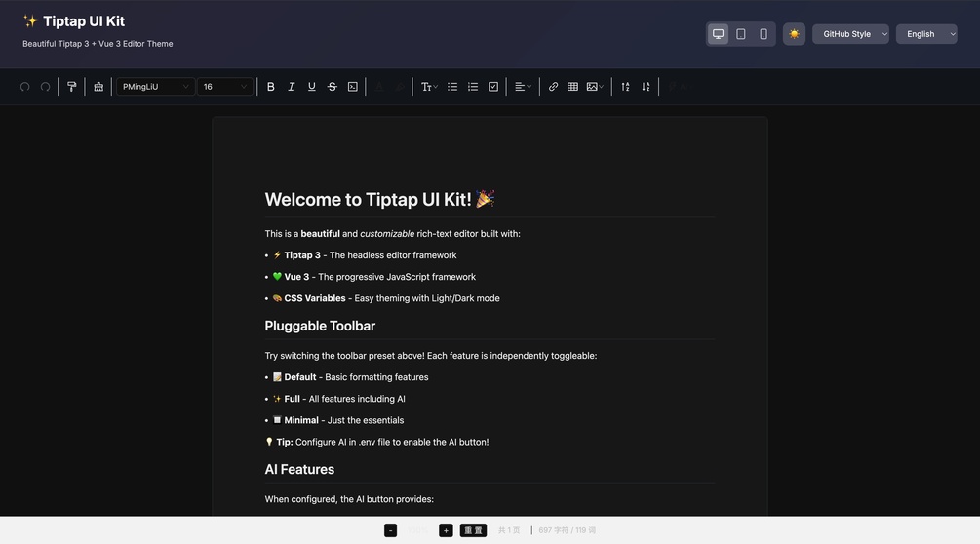Click the "CSS Variables" list item
Image resolution: width=980 pixels, height=544 pixels.
pos(385,298)
